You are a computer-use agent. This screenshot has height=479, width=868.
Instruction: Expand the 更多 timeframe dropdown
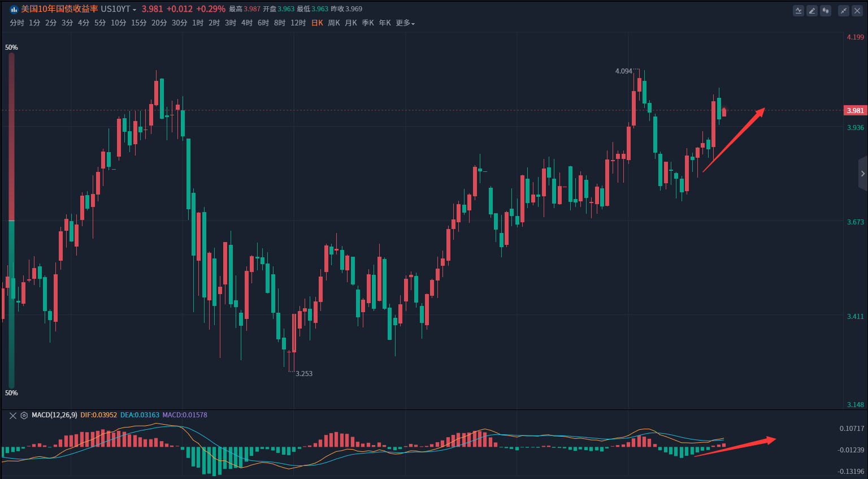(x=405, y=23)
